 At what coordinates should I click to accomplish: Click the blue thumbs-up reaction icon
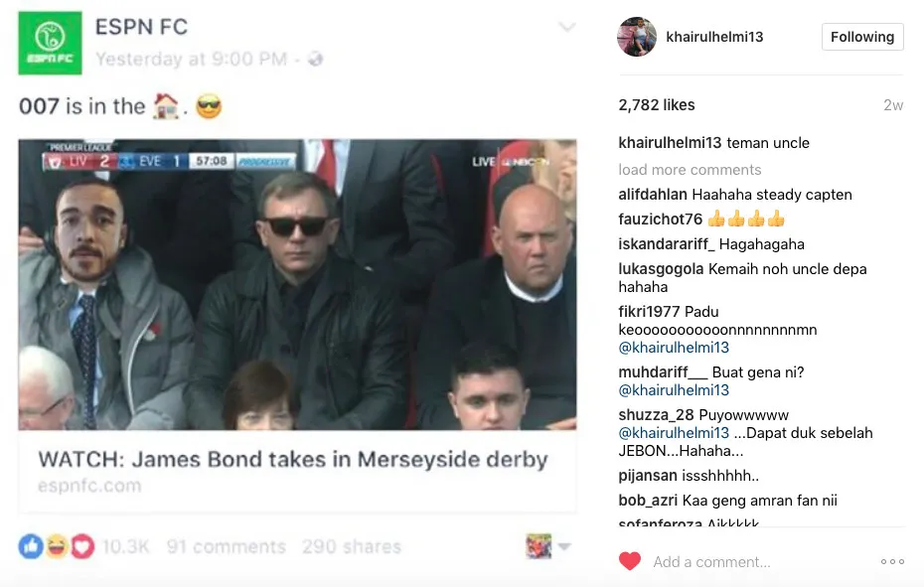point(31,546)
